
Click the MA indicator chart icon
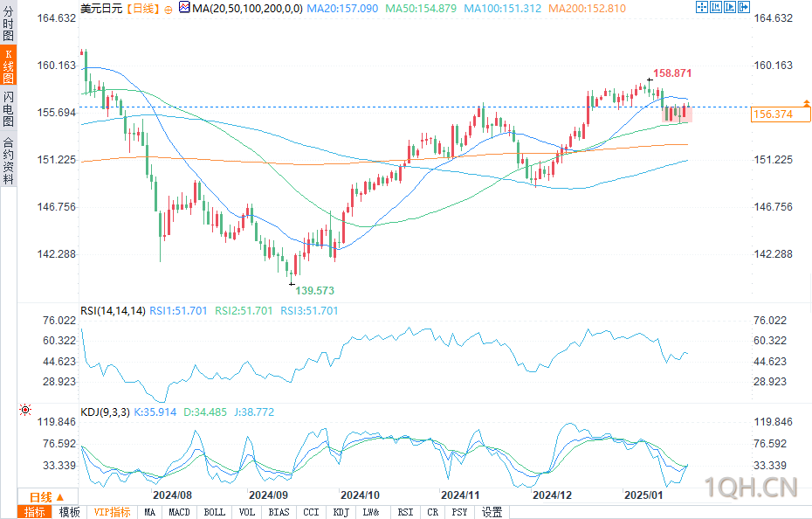184,8
